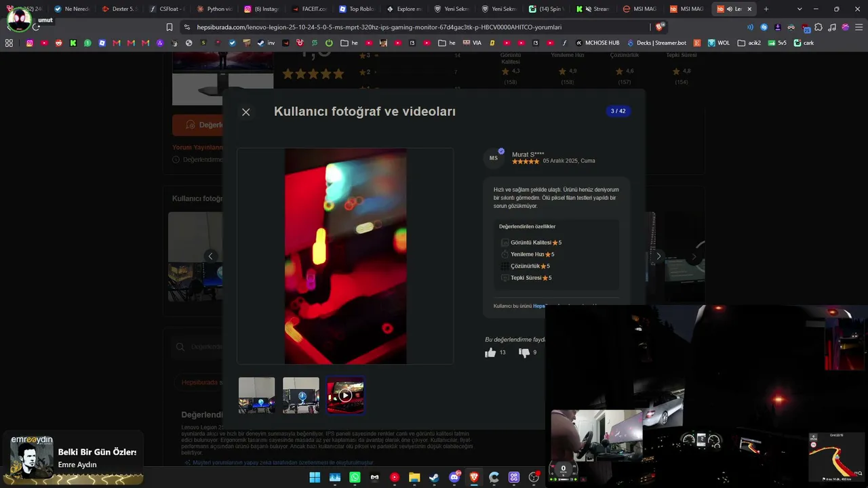Open the MCHOSE HUB bookmark
Viewport: 868px width, 488px height.
click(597, 43)
